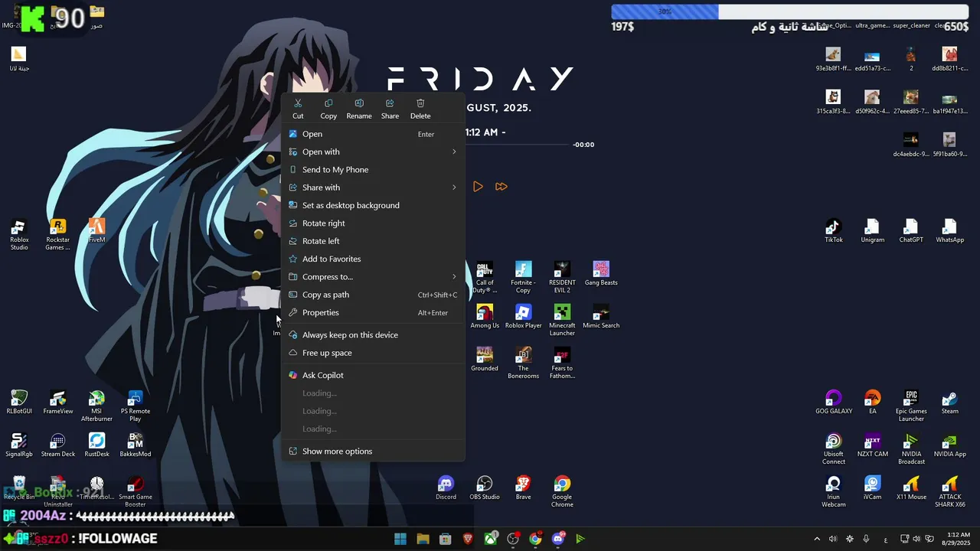The width and height of the screenshot is (980, 551).
Task: Click the Windows Start button in taskbar
Action: click(400, 539)
